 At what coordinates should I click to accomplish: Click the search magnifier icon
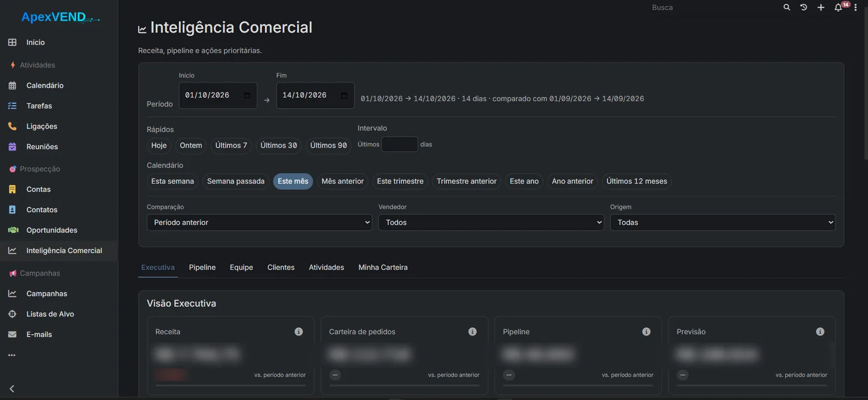787,8
